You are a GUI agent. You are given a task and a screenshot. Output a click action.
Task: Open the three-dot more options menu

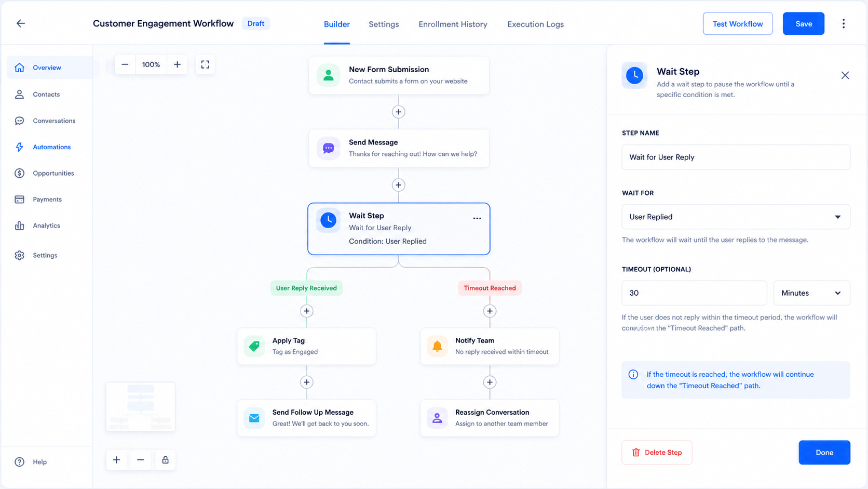coord(844,23)
